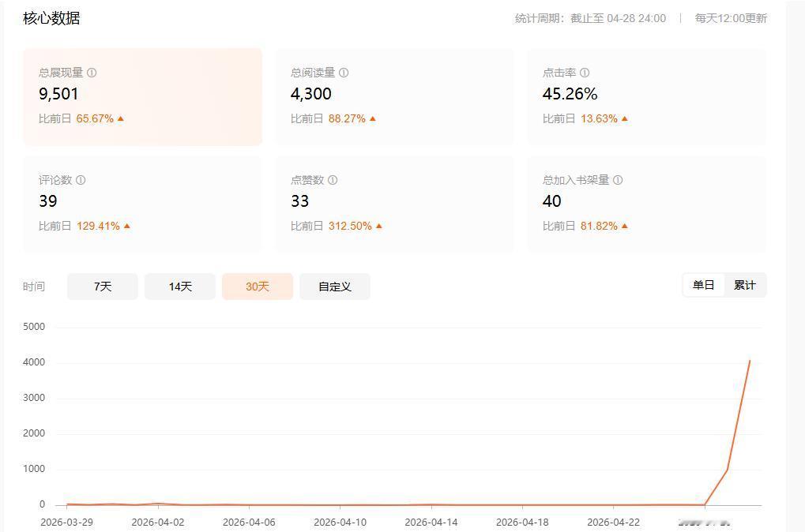Choose the 自定义 custom time range
805x532 pixels.
(335, 287)
